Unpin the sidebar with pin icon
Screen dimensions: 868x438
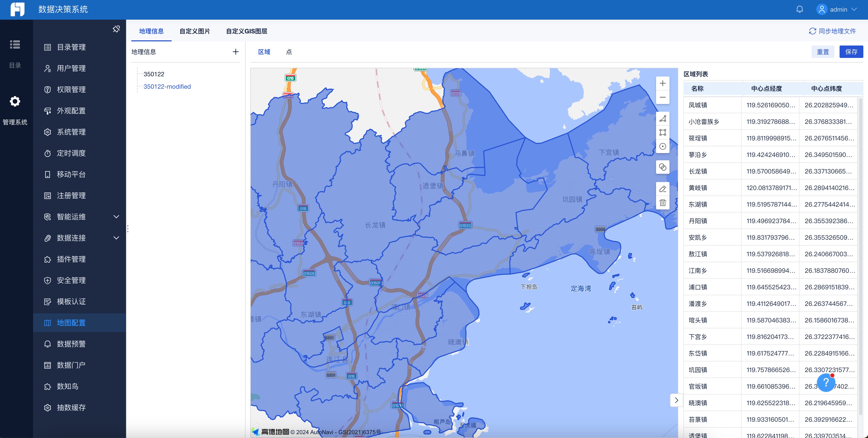(116, 29)
